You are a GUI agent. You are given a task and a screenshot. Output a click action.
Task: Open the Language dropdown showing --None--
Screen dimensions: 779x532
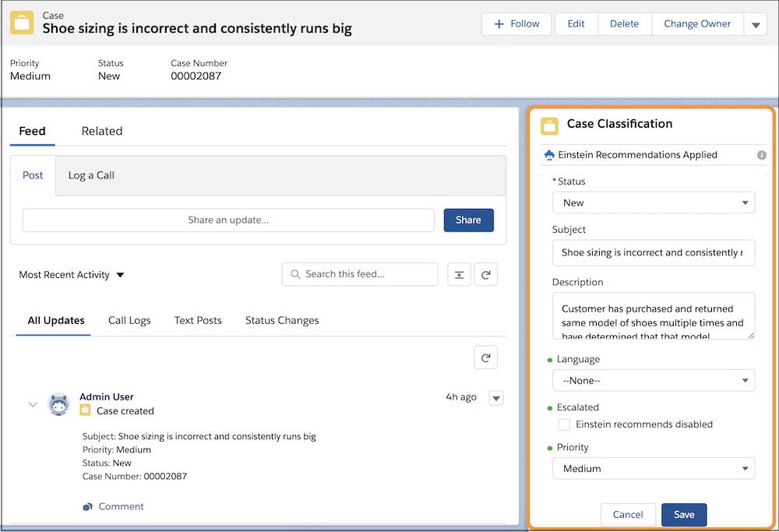pos(654,380)
